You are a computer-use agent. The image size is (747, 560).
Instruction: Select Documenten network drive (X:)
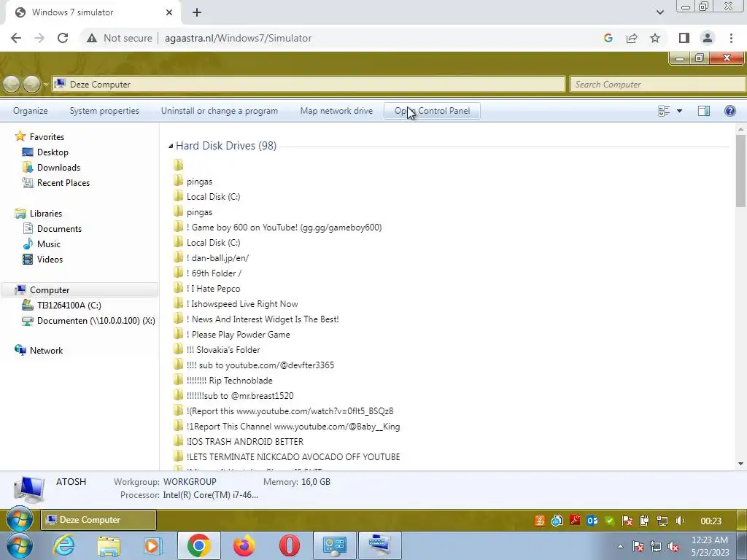pos(96,321)
